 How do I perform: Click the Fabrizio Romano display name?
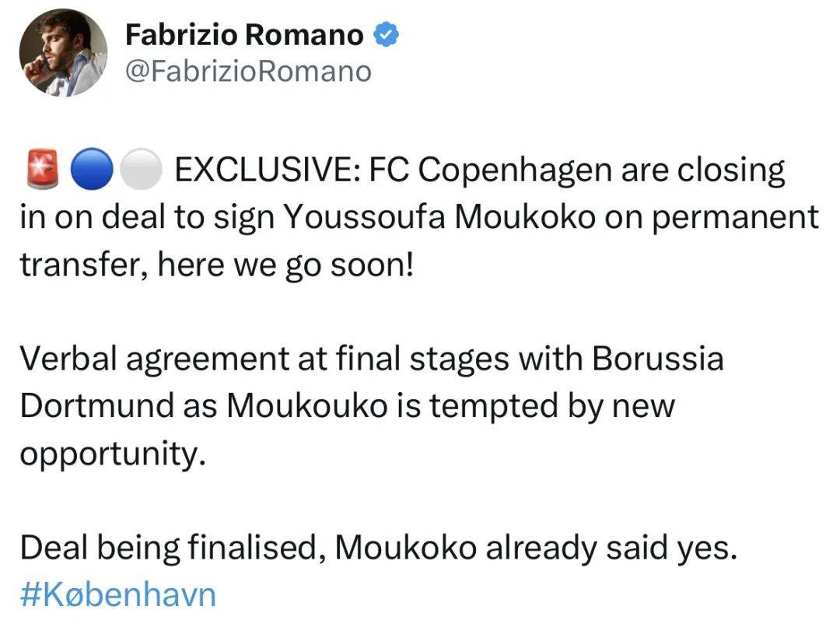243,34
